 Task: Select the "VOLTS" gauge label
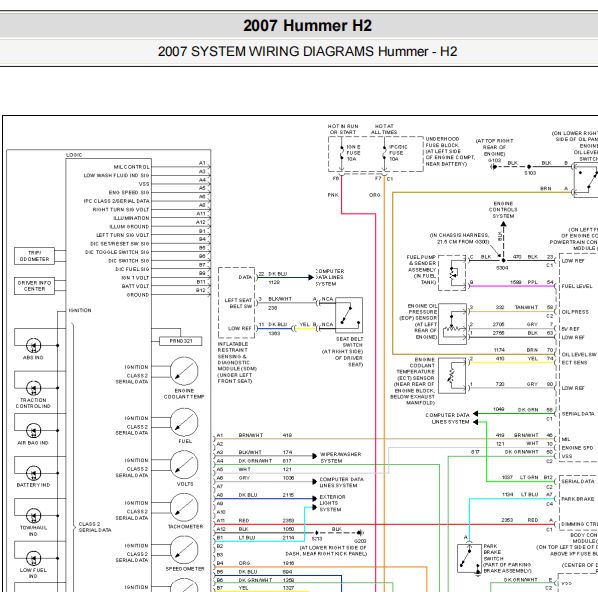[x=185, y=484]
